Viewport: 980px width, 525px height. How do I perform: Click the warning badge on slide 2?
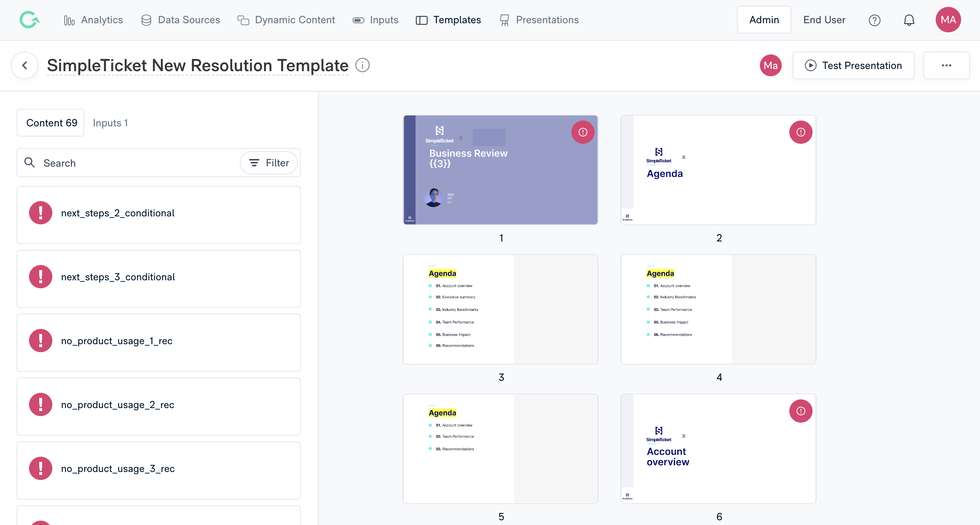pos(801,132)
